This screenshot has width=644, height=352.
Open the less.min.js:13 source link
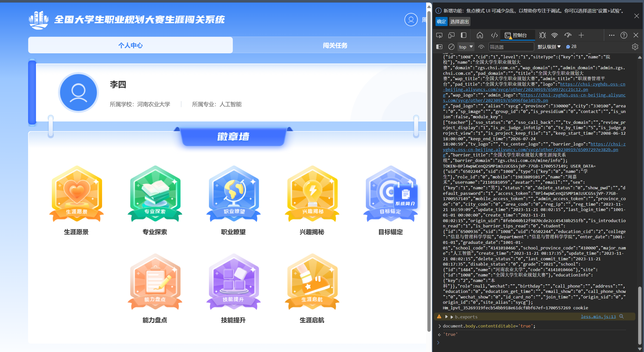coord(598,317)
